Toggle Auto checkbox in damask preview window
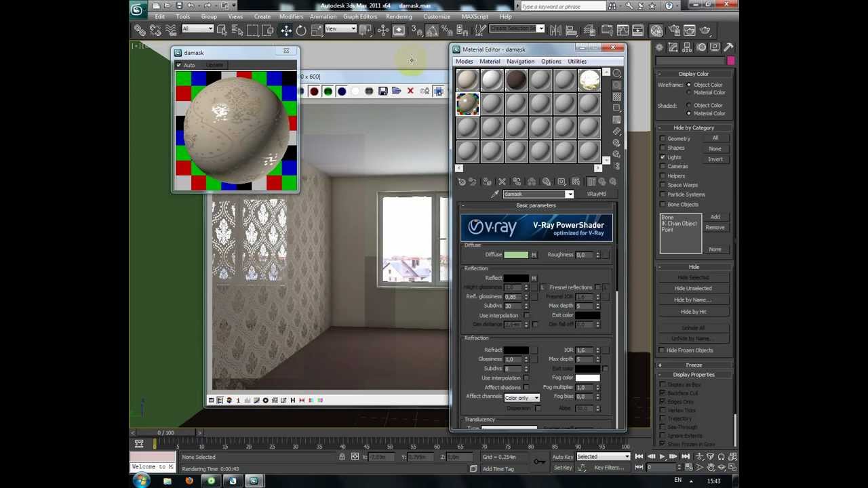 pos(179,65)
